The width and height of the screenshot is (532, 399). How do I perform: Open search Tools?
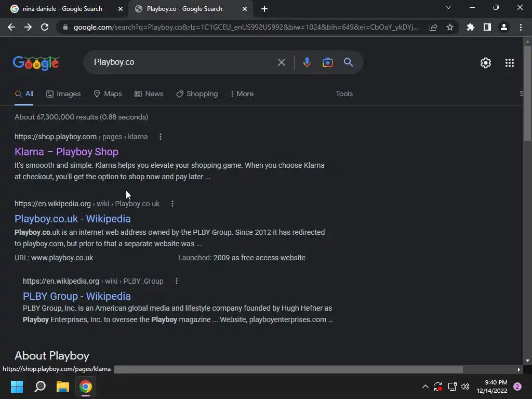[344, 94]
